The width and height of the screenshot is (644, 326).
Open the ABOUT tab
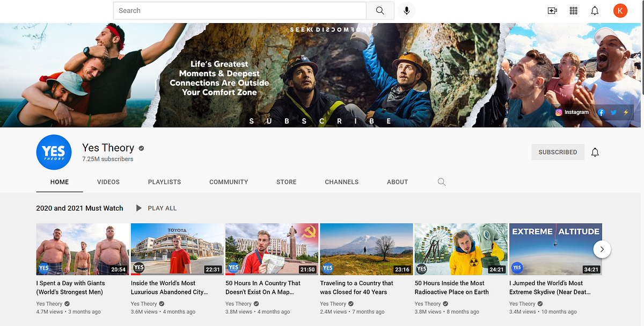coord(398,182)
